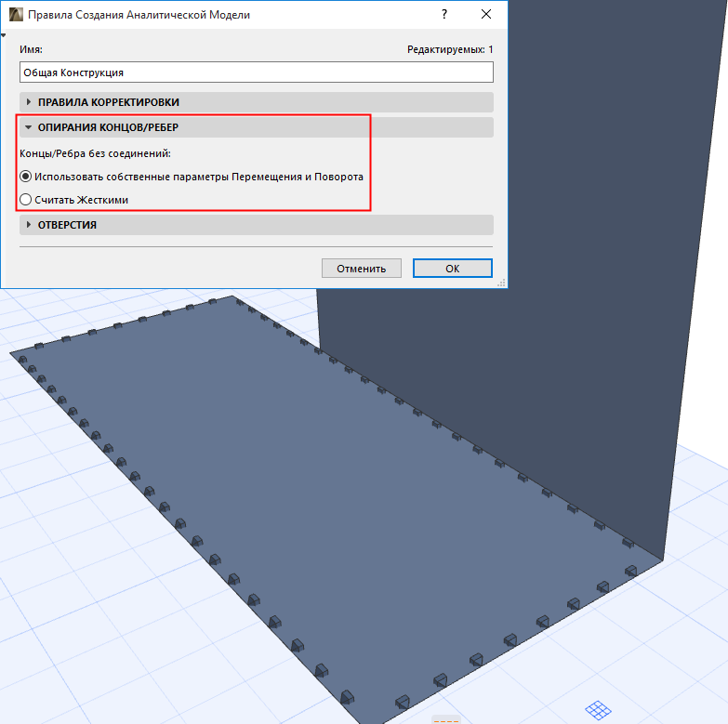Click the Archicad icon in the dialog title bar
The image size is (728, 724).
coord(16,14)
